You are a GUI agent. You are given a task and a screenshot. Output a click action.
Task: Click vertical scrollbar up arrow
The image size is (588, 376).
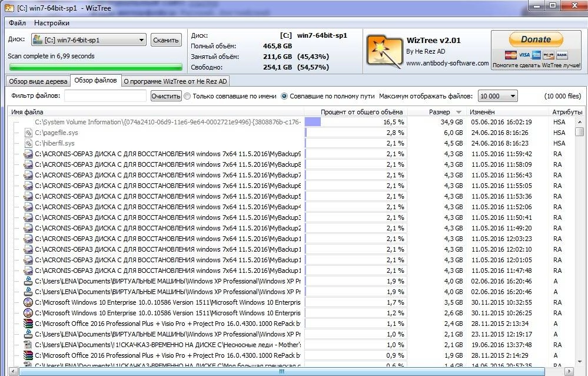point(579,122)
